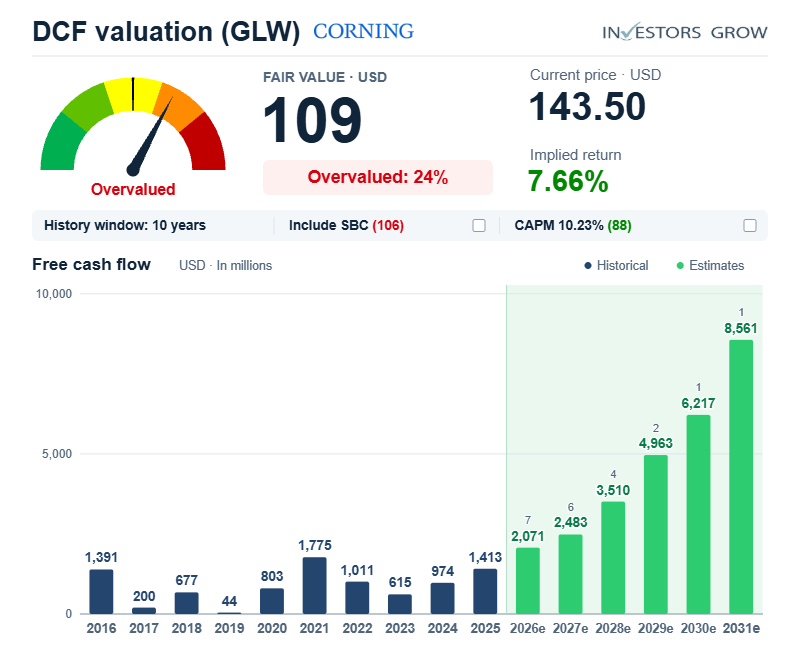Click the 'USD · In millions' label
The width and height of the screenshot is (800, 664).
coord(226,265)
